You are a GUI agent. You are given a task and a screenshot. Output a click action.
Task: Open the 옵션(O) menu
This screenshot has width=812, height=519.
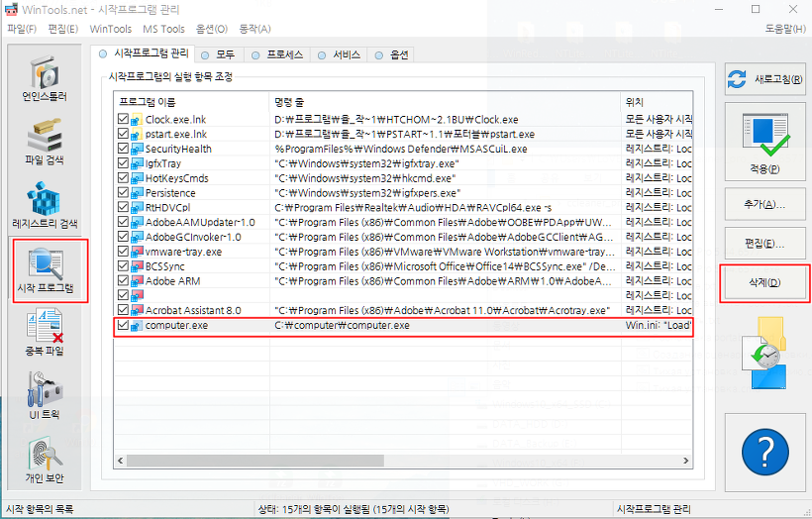click(x=212, y=29)
